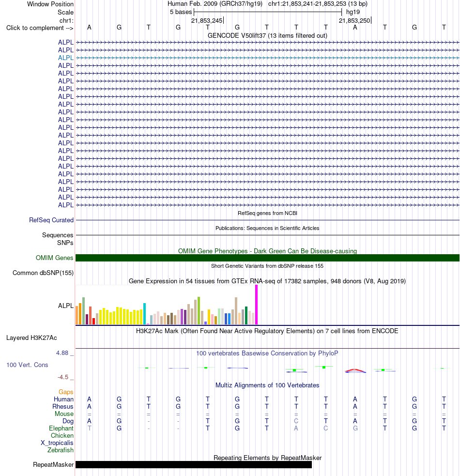Image resolution: width=460 pixels, height=476 pixels.
Task: Click the 'Human Feb. 2009 (GRCh37/hg19)' position text
Action: coord(215,4)
